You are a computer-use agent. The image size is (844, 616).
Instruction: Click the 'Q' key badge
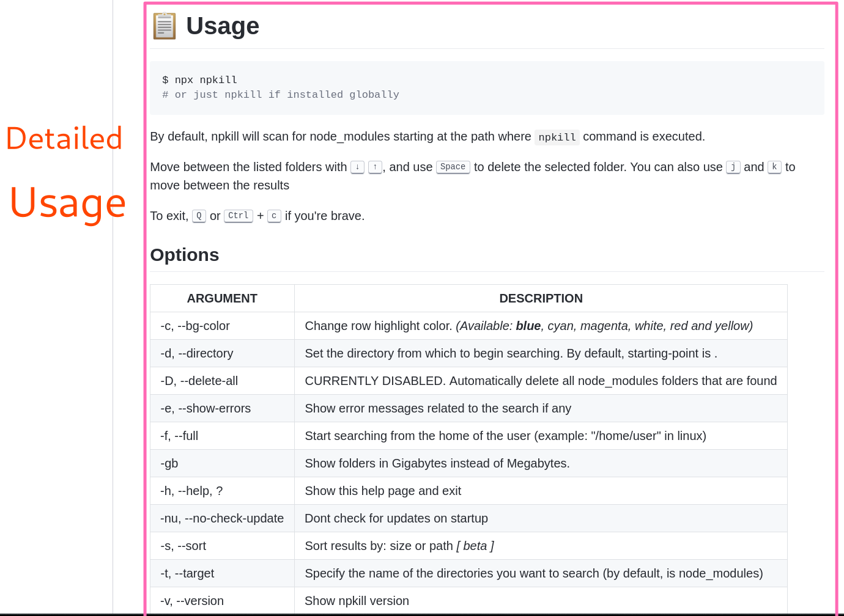pos(199,216)
